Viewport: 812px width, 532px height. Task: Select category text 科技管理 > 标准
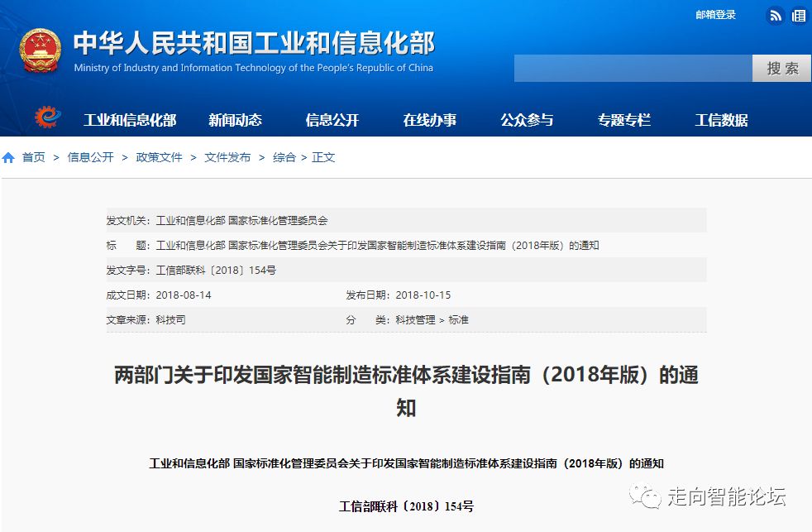coord(432,320)
